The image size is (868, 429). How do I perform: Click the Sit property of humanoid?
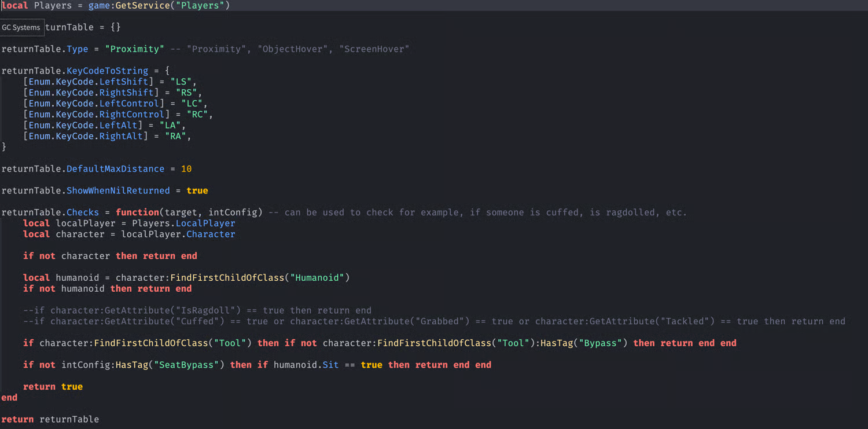[330, 365]
